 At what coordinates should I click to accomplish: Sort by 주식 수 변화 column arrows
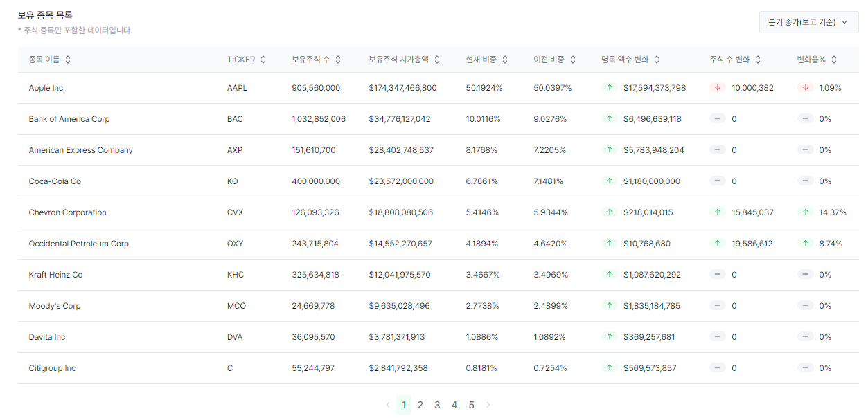click(758, 60)
